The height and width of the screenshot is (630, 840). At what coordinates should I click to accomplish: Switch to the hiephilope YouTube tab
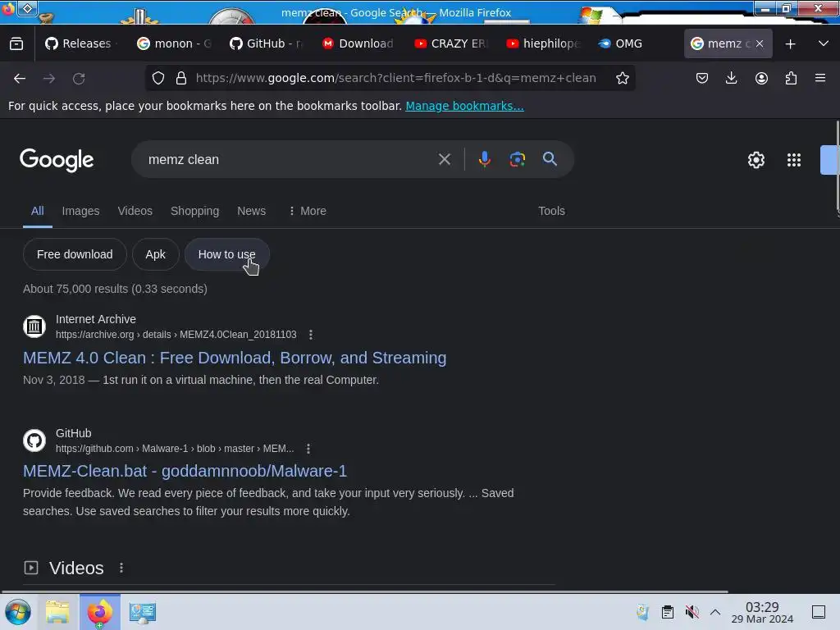point(543,43)
